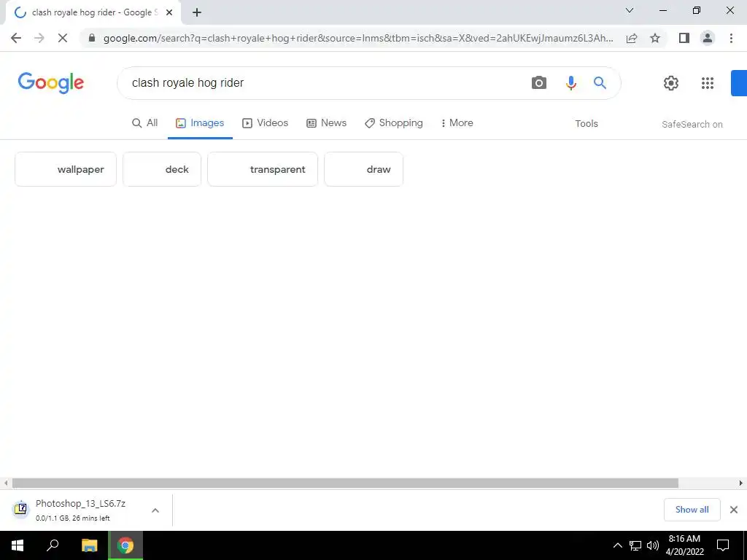Click the forward navigation arrow

39,38
